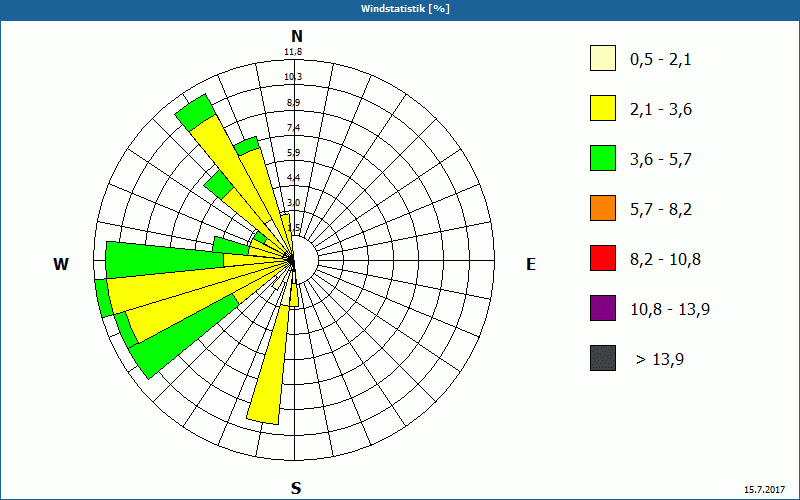Click the 5,9 radial axis value
The width and height of the screenshot is (800, 500).
click(293, 153)
